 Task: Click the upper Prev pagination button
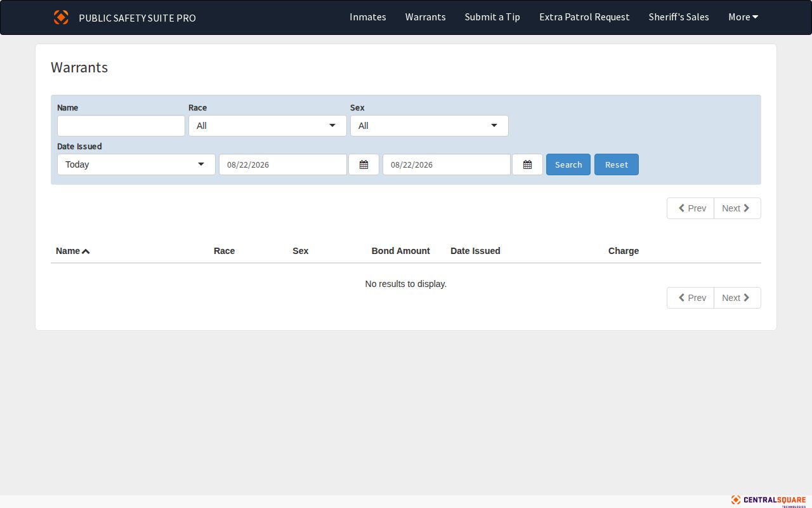pos(690,208)
